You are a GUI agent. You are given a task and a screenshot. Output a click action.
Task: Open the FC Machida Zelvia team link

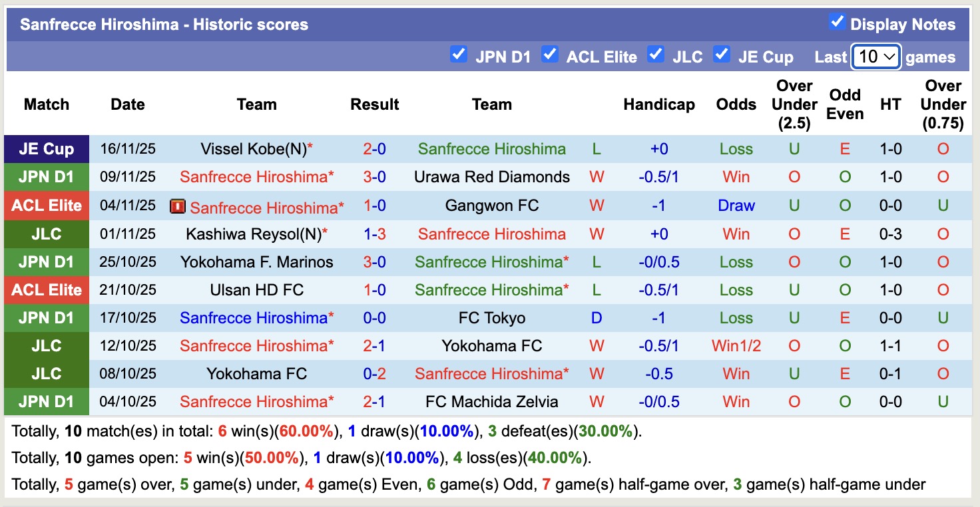pyautogui.click(x=491, y=402)
